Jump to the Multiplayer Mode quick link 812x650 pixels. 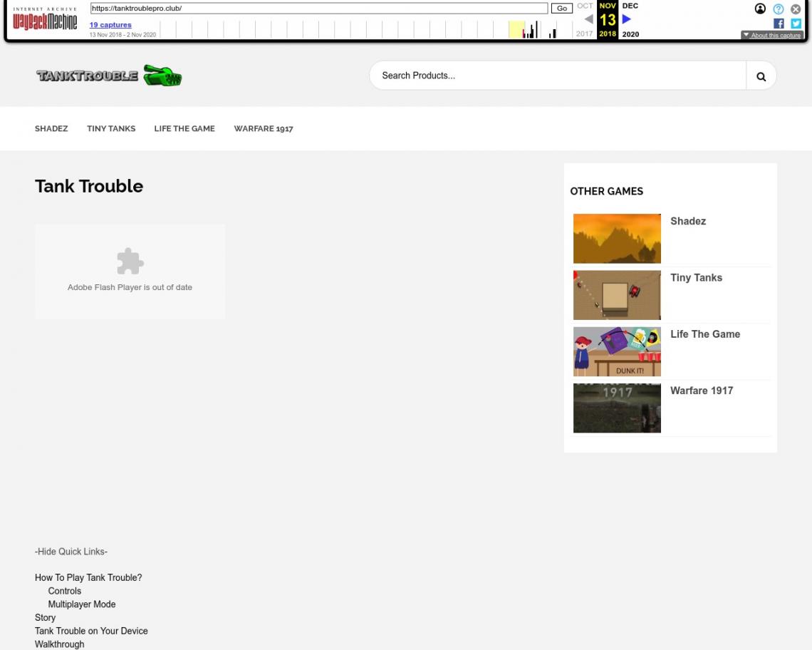coord(82,604)
